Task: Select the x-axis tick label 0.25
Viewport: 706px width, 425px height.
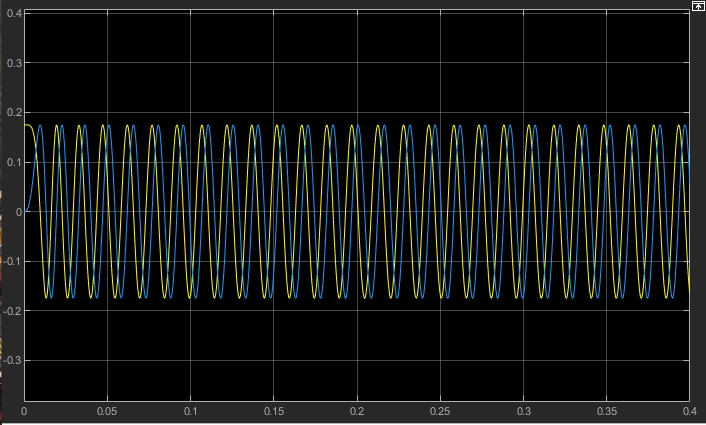Action: (x=440, y=411)
